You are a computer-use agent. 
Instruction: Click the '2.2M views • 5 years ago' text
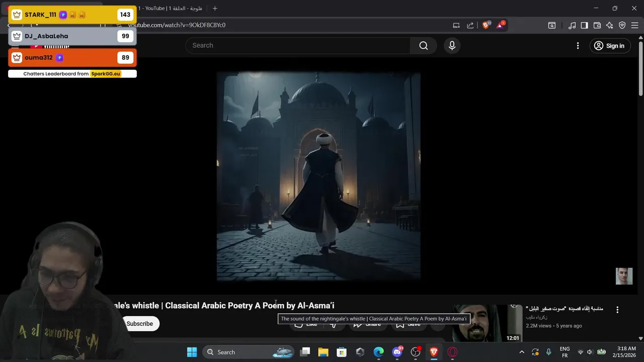554,326
